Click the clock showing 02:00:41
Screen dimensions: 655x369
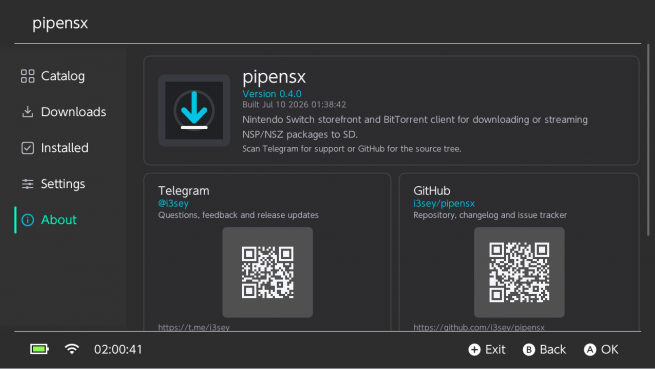[118, 349]
